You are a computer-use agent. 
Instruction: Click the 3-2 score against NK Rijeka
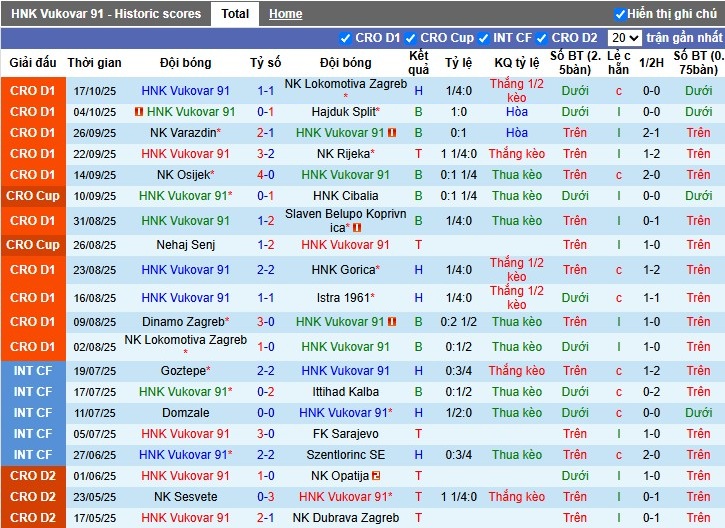coord(265,154)
